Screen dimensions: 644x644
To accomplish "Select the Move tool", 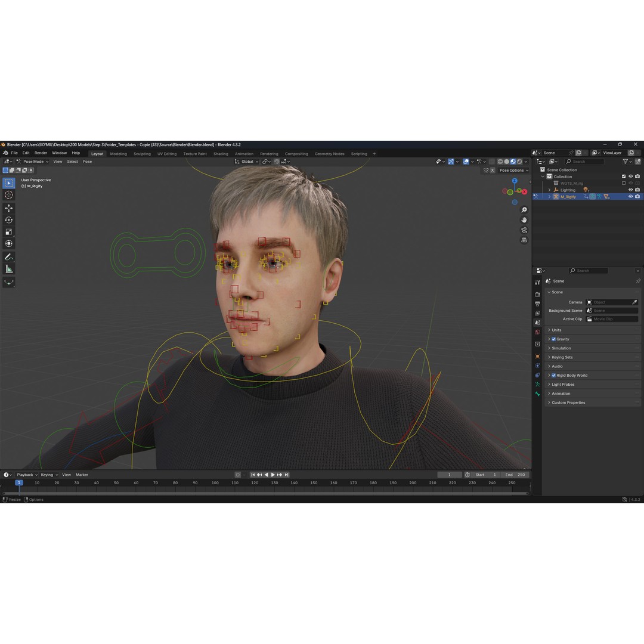I will (x=8, y=208).
